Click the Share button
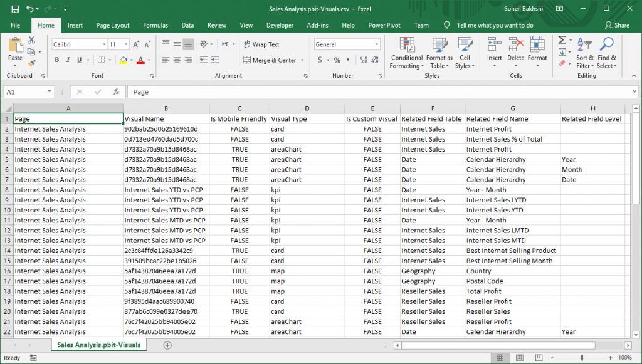This screenshot has width=642, height=364. click(x=617, y=25)
